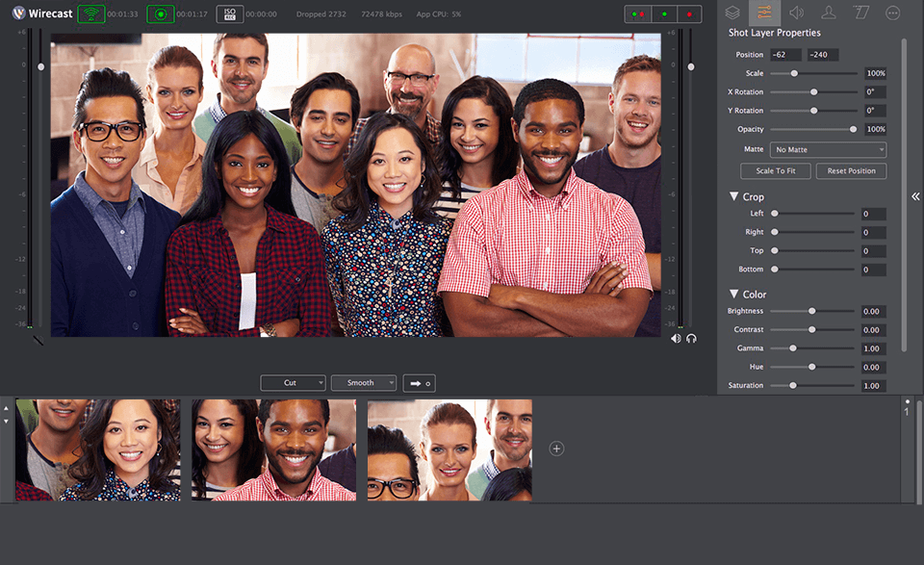Open the No Matte dropdown menu
The height and width of the screenshot is (565, 924).
[826, 149]
